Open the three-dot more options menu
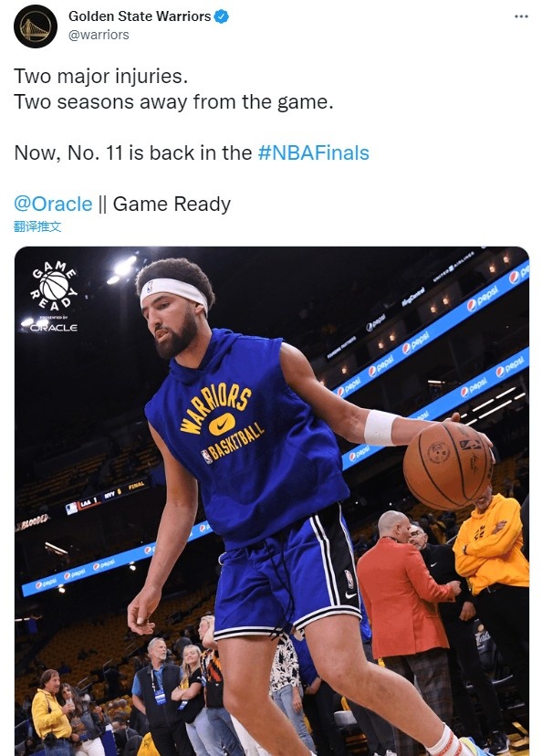Screen dimensions: 542x756 click(x=521, y=16)
